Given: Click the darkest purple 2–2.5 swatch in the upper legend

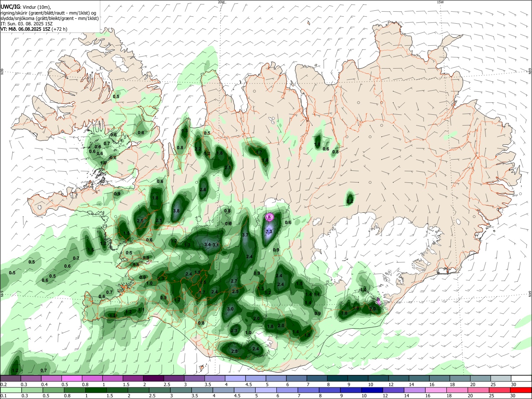Looking at the screenshot, I should (153, 378).
